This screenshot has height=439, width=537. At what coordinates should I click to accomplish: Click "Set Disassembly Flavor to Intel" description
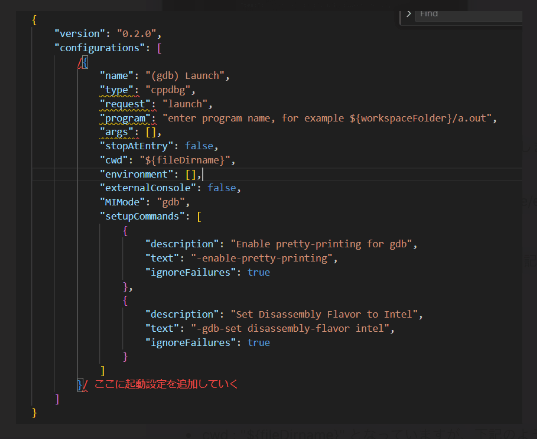(x=324, y=315)
